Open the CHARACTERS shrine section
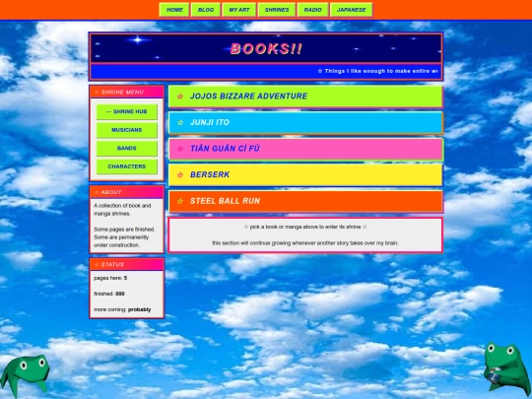 (126, 166)
